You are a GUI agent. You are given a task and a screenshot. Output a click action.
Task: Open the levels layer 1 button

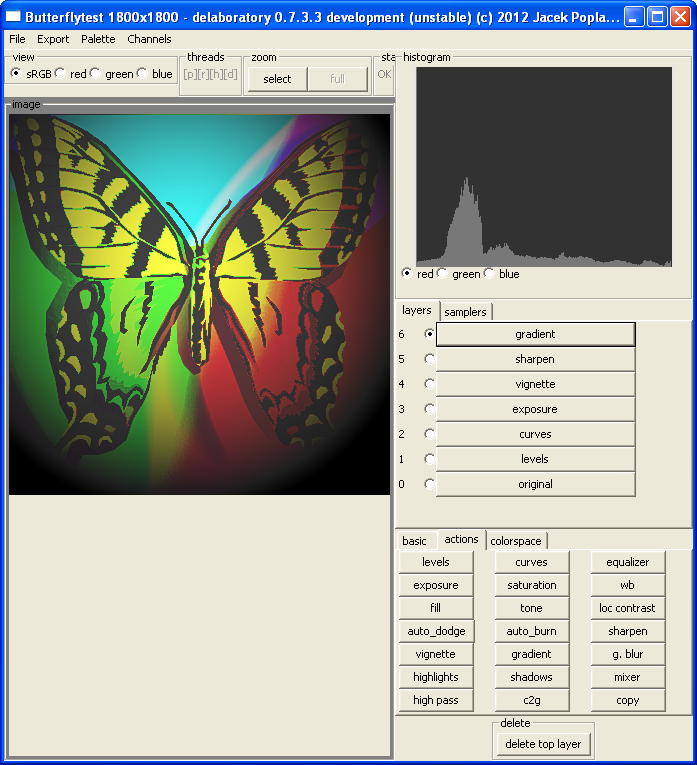pyautogui.click(x=536, y=459)
